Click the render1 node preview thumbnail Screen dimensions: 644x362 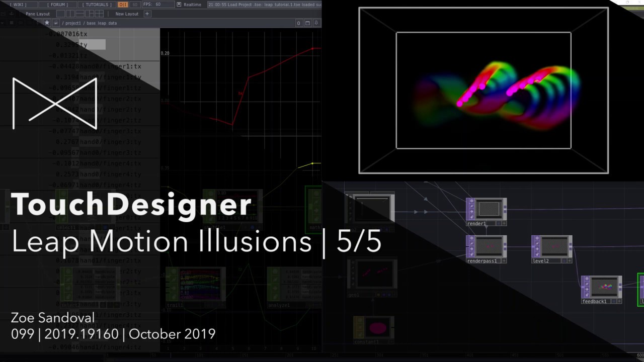point(489,209)
